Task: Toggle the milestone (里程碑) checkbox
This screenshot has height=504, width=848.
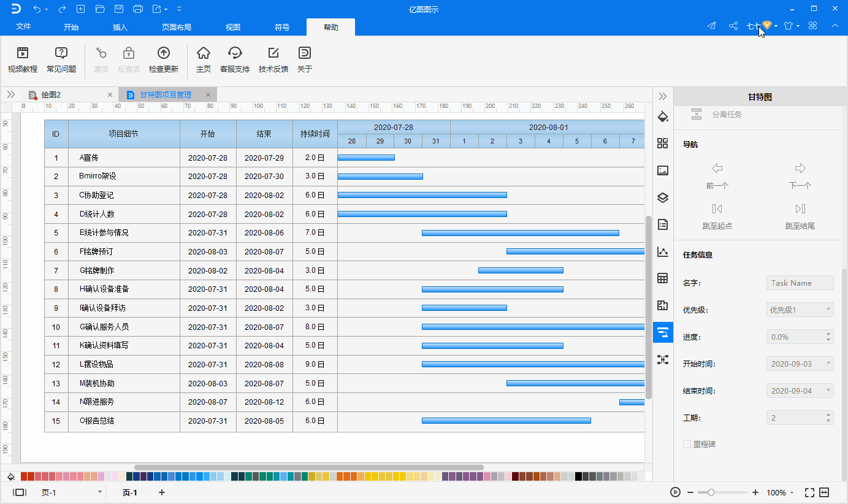Action: 687,444
